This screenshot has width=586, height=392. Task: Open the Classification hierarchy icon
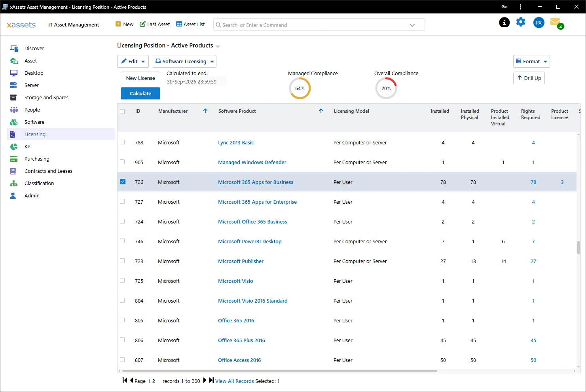pos(14,184)
